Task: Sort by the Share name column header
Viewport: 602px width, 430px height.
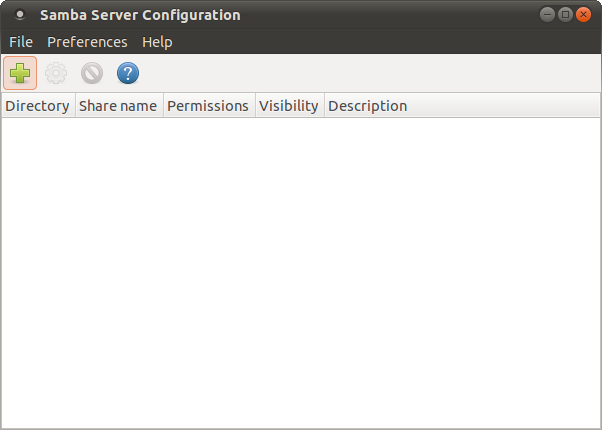Action: click(x=119, y=106)
